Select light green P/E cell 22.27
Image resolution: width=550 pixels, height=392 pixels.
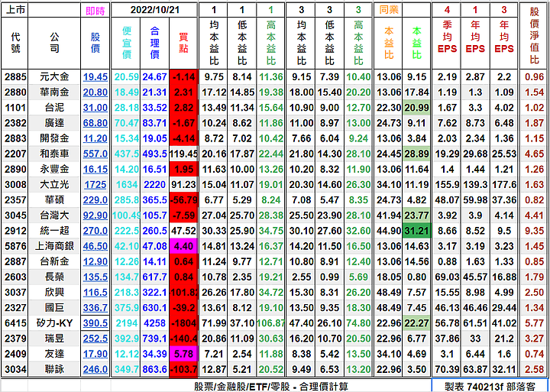coord(417,323)
